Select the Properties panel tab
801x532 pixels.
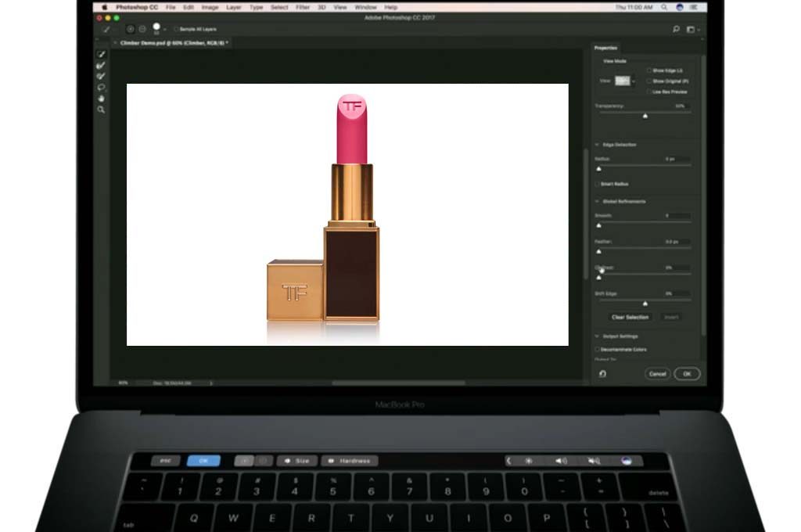click(606, 48)
